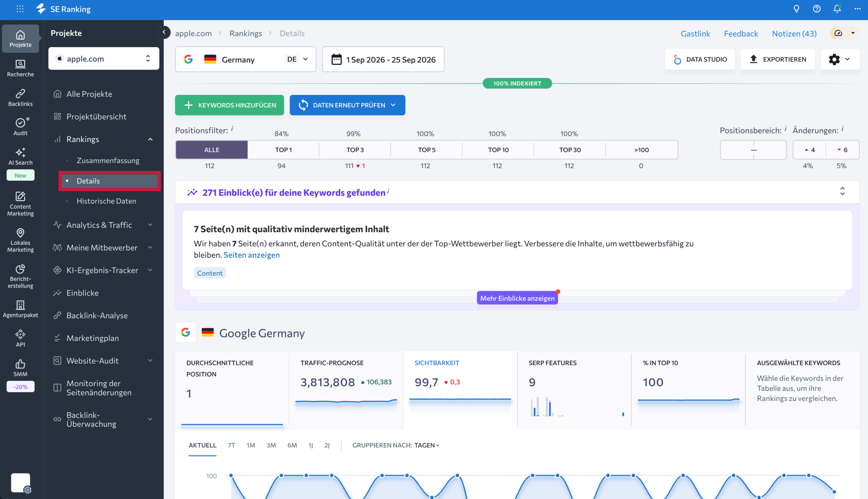Select the ALLE position filter

[x=212, y=150]
